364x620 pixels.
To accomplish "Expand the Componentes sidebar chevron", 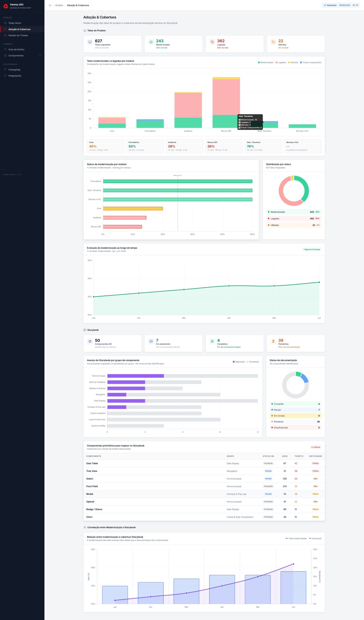I will (40, 56).
